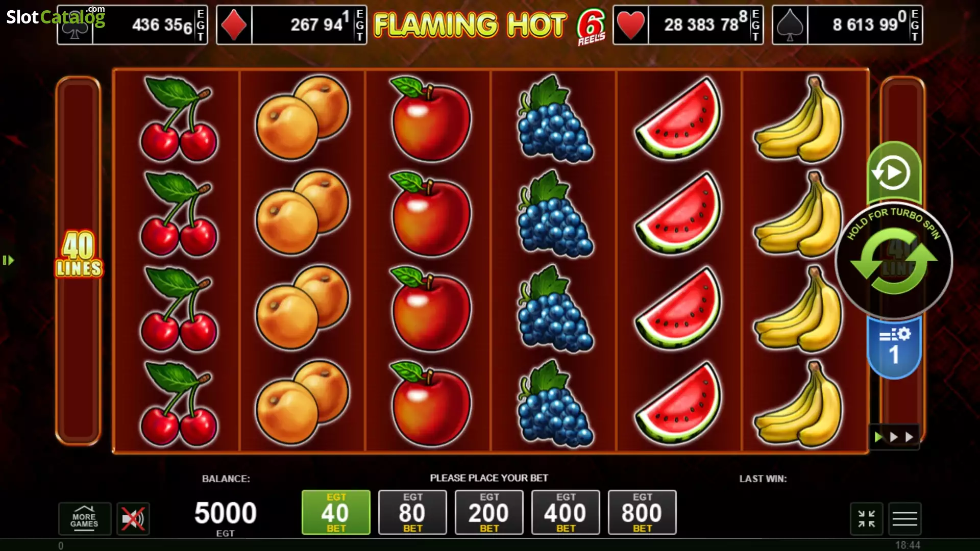Select the 40 bet button
This screenshot has height=551, width=980.
point(336,512)
